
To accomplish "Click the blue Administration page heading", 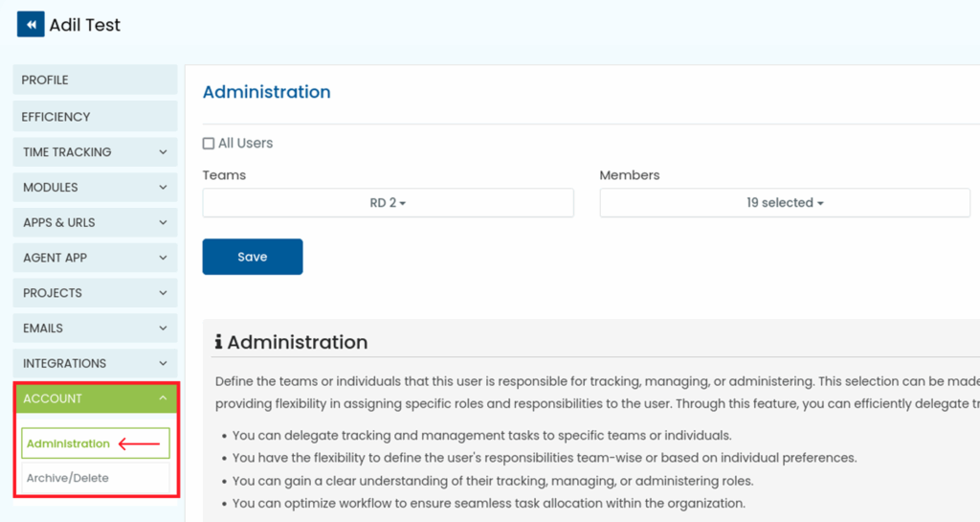I will [266, 92].
